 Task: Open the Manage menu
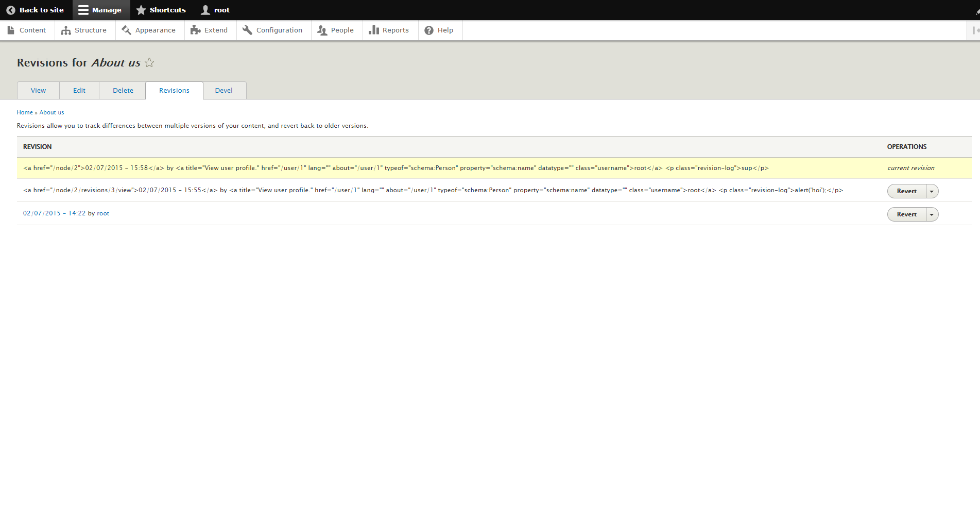pyautogui.click(x=101, y=10)
